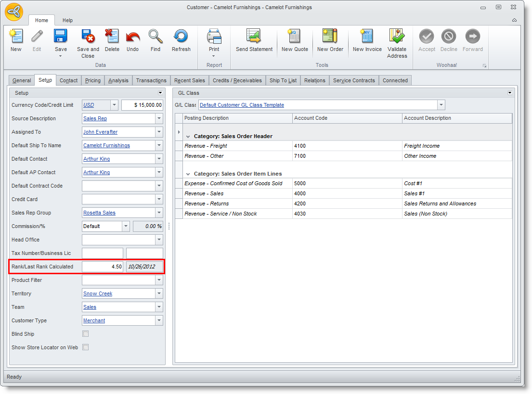This screenshot has width=532, height=394.
Task: Click Save and Close icon
Action: [88, 37]
